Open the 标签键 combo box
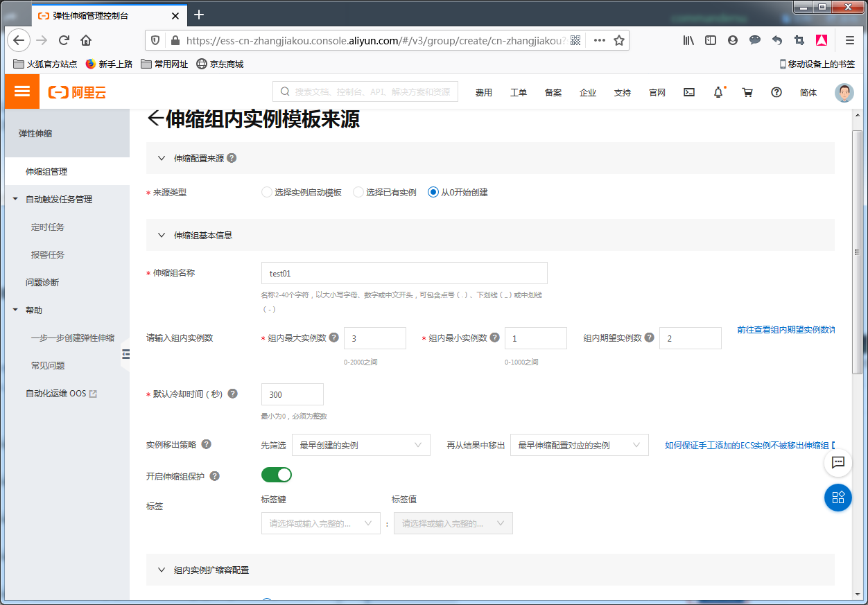The width and height of the screenshot is (868, 605). click(320, 523)
